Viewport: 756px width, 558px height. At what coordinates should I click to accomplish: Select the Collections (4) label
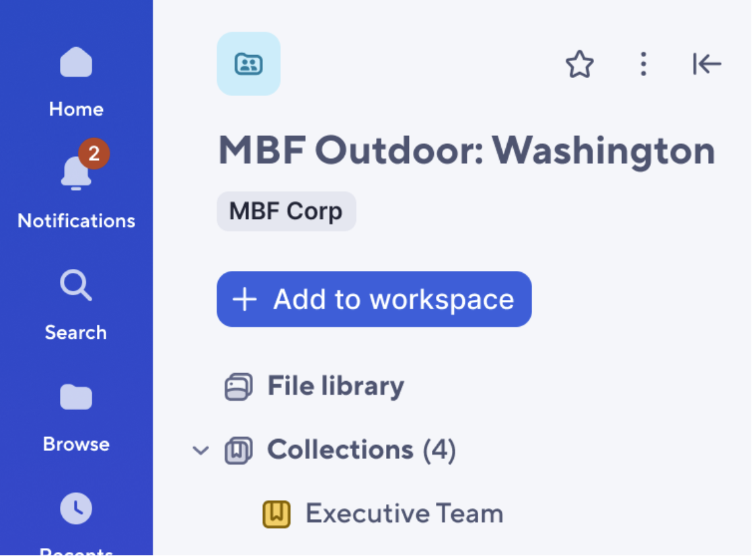coord(361,450)
